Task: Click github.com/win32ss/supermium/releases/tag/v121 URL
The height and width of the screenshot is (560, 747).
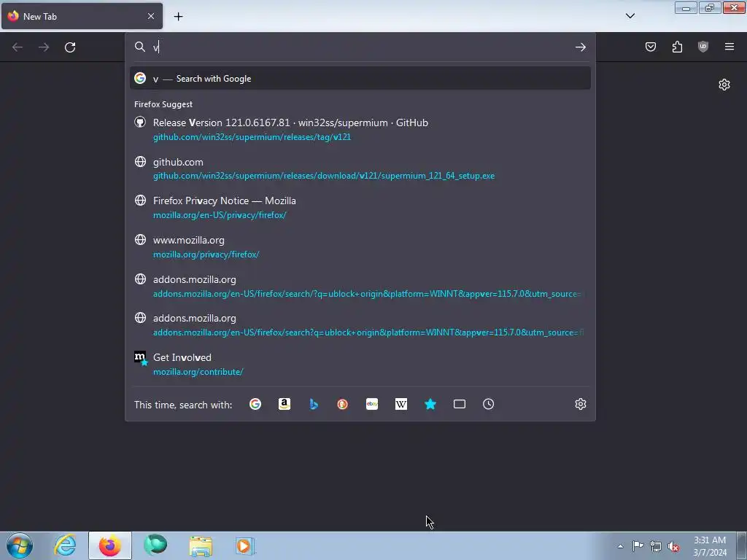Action: (252, 137)
